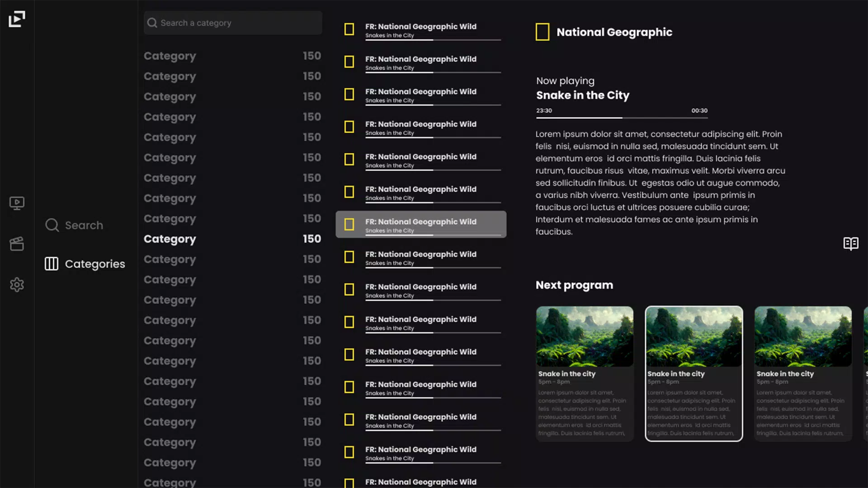The width and height of the screenshot is (868, 488).
Task: Open the Settings gear icon
Action: (17, 285)
